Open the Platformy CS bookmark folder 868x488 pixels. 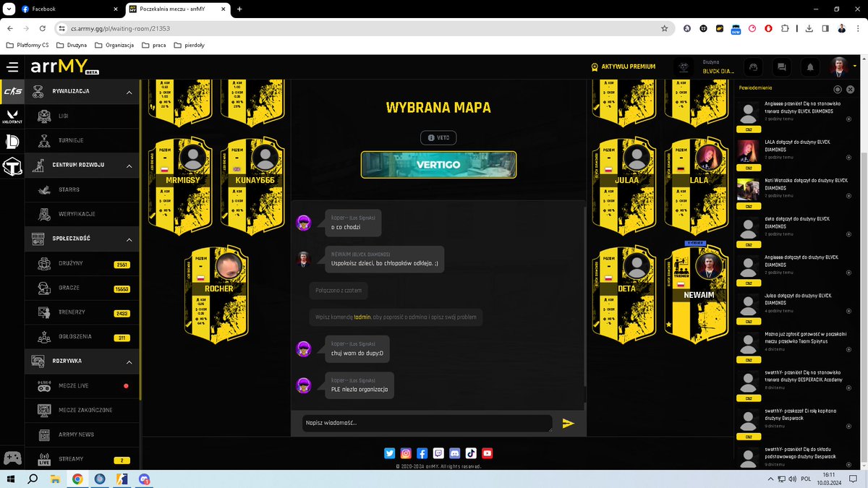click(27, 45)
